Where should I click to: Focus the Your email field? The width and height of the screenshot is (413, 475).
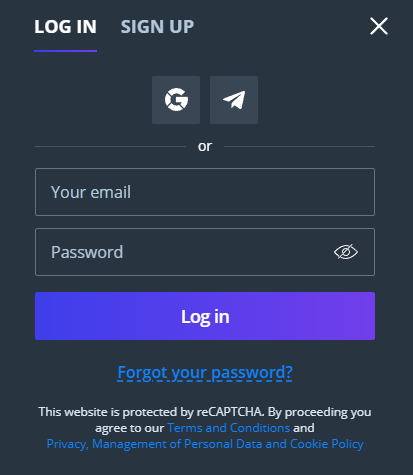205,192
